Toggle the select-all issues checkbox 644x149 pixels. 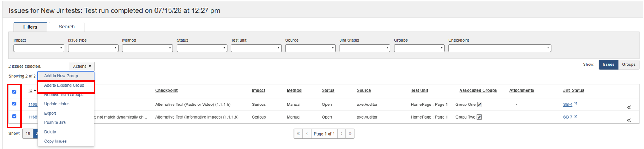14,92
